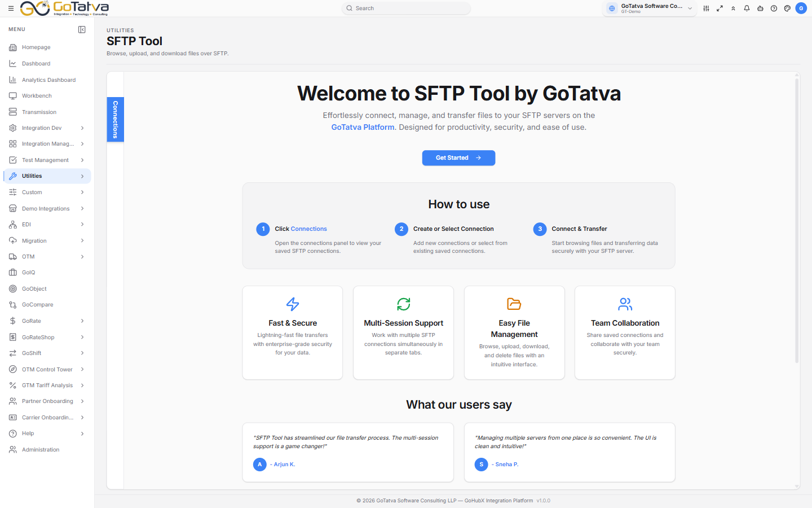
Task: Open the Help menu item
Action: [x=47, y=433]
